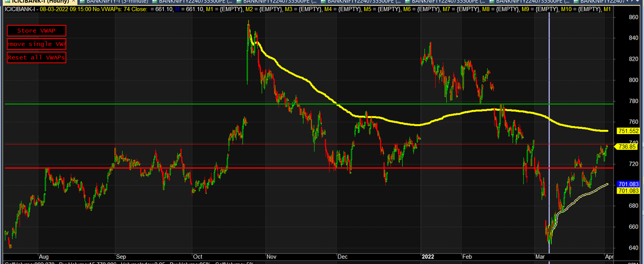
Task: Click the Aug label on time axis
Action: (45, 257)
